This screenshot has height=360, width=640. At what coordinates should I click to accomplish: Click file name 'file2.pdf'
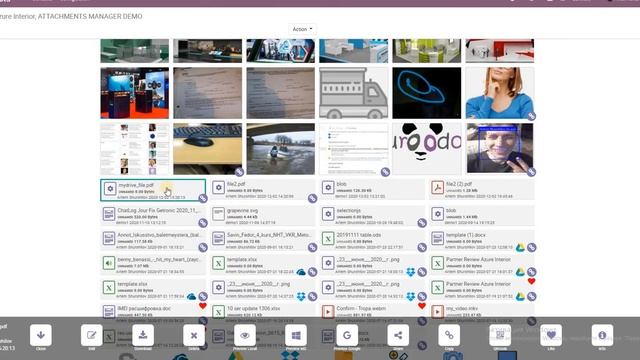point(236,184)
